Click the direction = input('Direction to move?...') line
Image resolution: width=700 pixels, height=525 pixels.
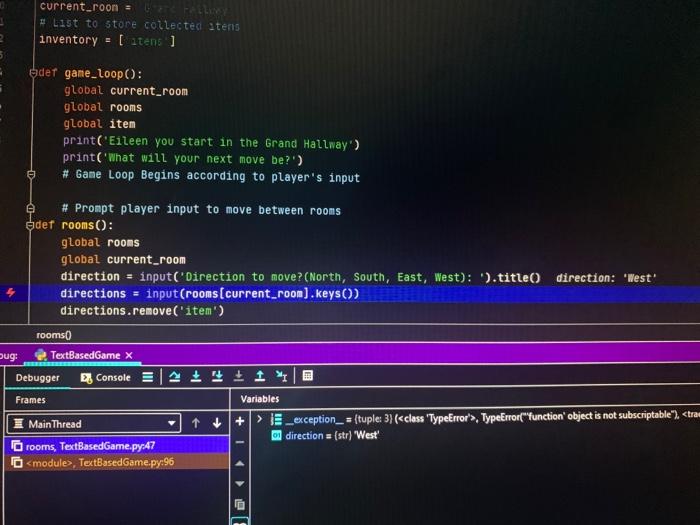[300, 277]
